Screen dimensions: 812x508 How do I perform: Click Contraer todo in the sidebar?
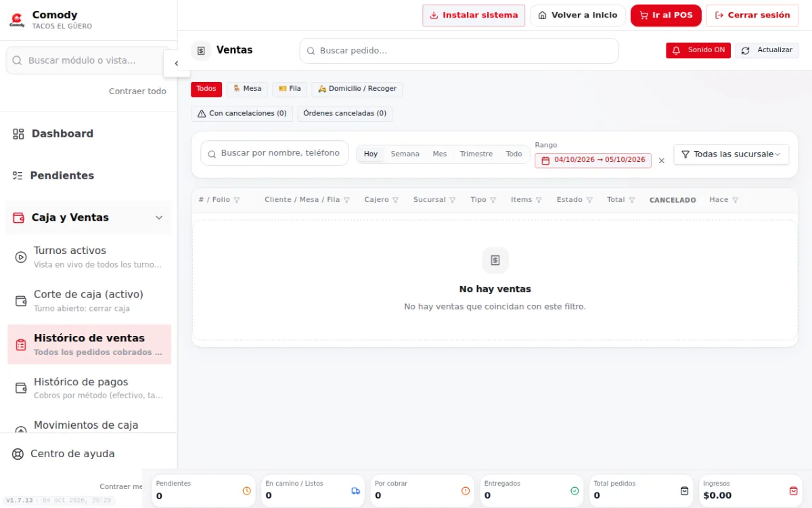click(137, 91)
